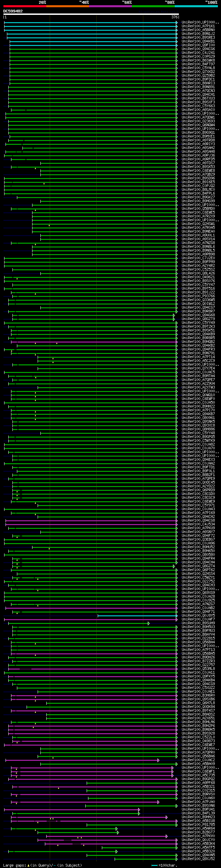The width and height of the screenshot is (221, 868).
Task: Click the Large gaps legend text
Action: tap(43, 865)
